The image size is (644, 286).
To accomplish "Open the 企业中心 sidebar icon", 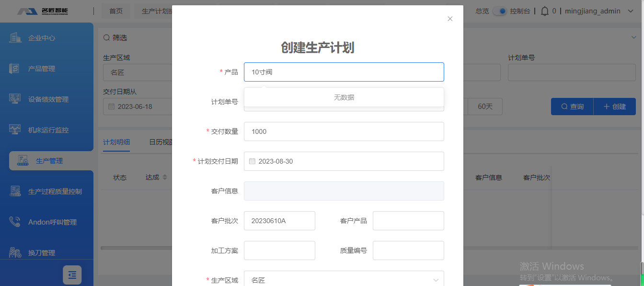I will pyautogui.click(x=15, y=38).
